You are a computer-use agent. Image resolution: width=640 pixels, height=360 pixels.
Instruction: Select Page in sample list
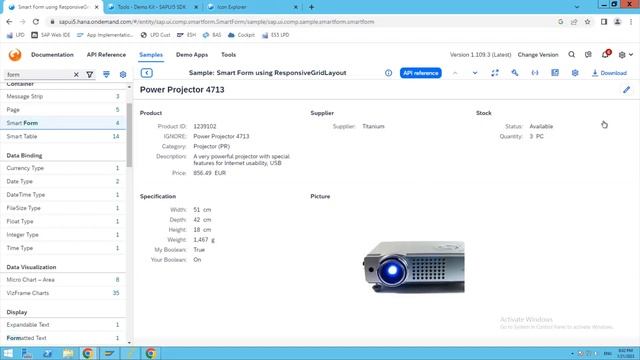click(63, 110)
